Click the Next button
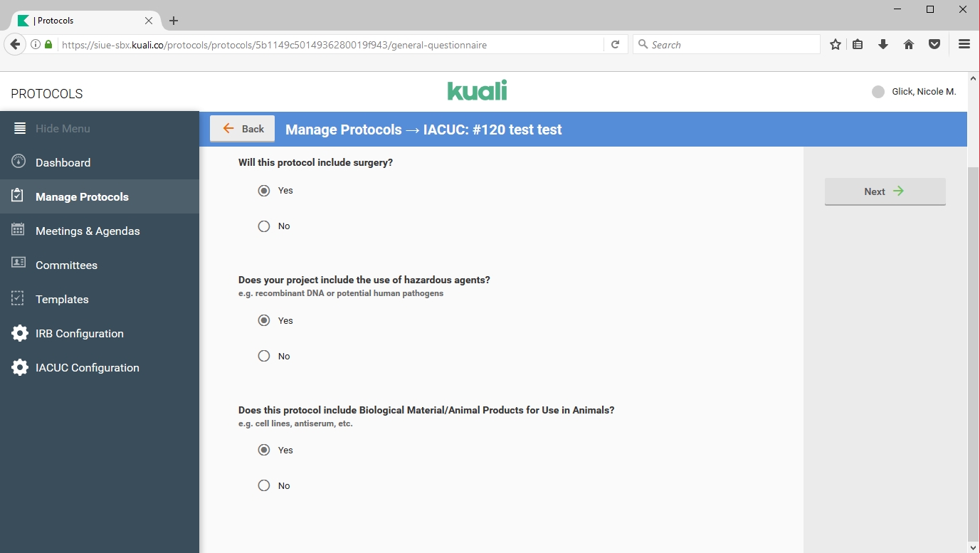The image size is (980, 553). (885, 191)
